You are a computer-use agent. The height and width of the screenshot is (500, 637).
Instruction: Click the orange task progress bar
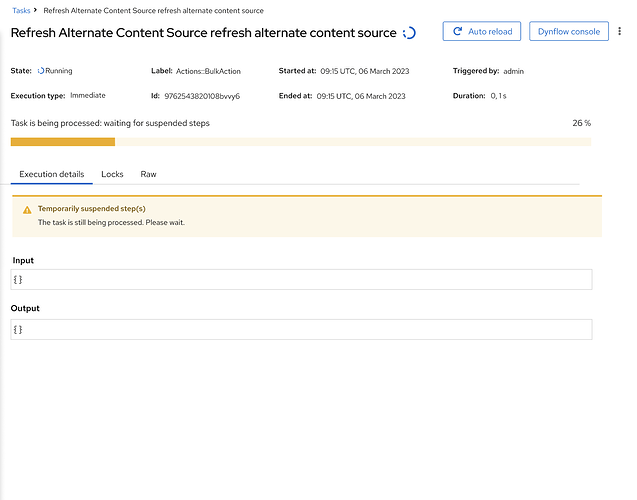[62, 142]
